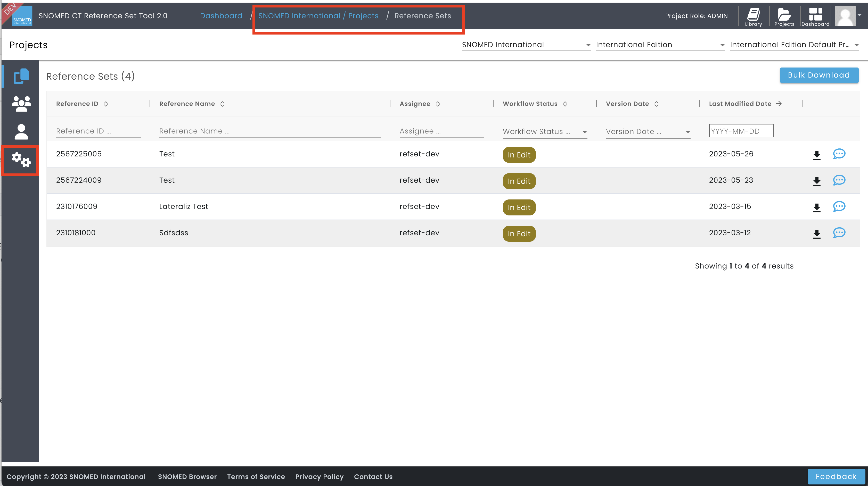Sort by Reference Name column arrows
Image resolution: width=868 pixels, height=486 pixels.
[x=222, y=104]
